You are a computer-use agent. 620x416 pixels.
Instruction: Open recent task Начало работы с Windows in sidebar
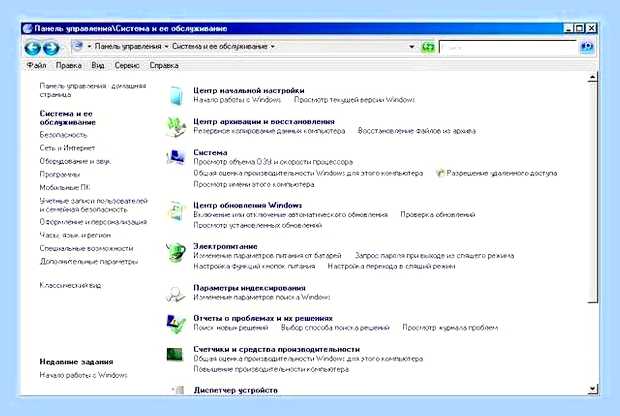point(83,375)
